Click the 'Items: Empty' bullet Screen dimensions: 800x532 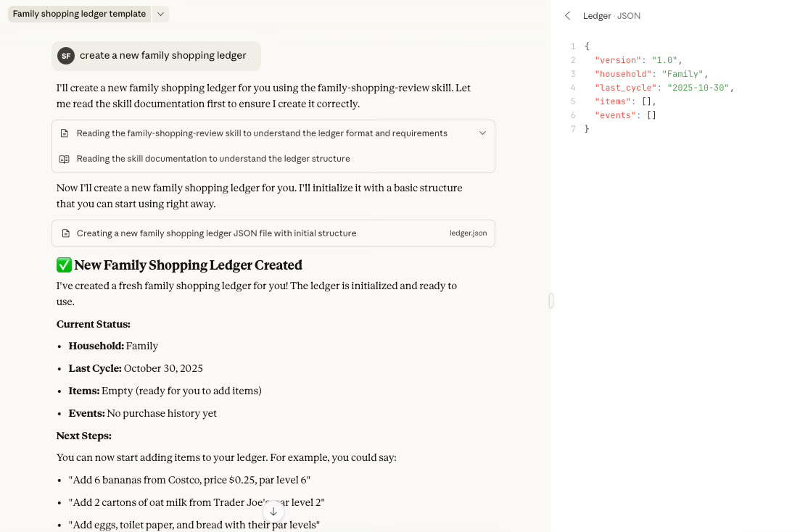pos(165,391)
